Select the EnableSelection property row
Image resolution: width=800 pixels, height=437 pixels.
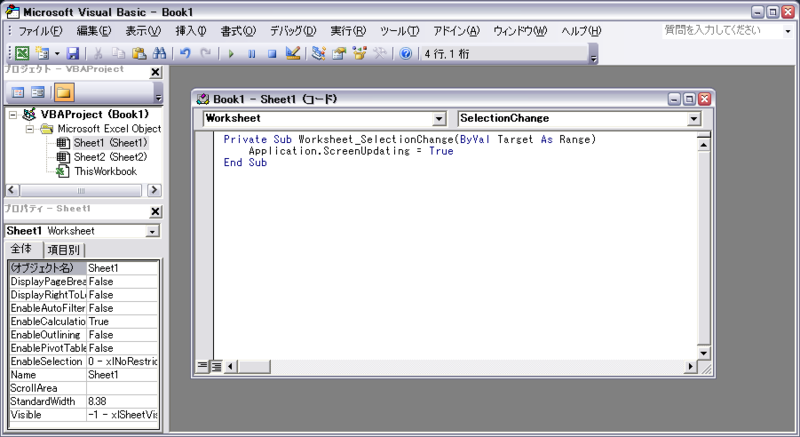[x=84, y=362]
